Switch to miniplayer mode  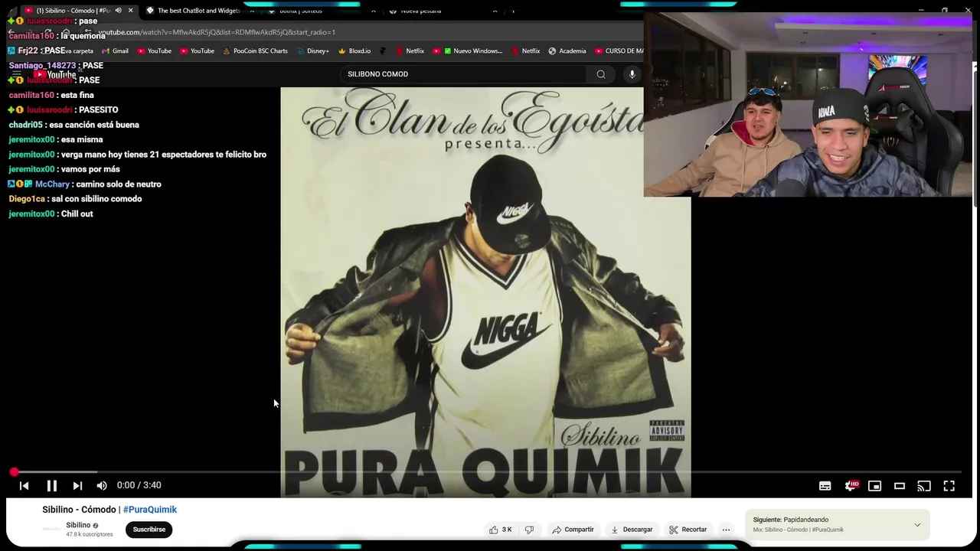pyautogui.click(x=875, y=486)
